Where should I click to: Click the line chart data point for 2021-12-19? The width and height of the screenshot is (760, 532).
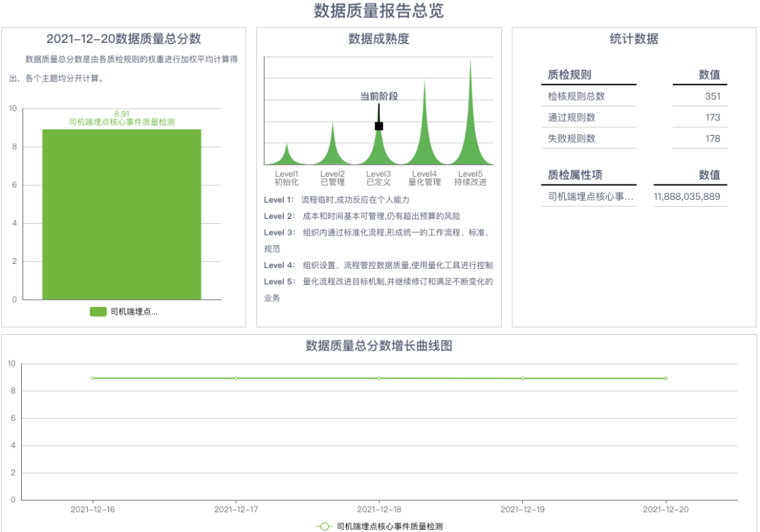522,378
